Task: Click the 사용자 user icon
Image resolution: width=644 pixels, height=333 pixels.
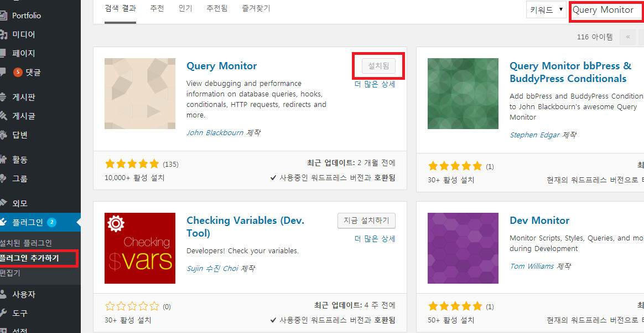Action: point(3,294)
